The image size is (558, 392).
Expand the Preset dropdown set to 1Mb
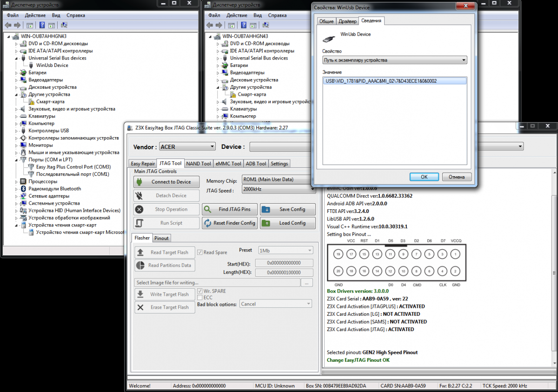tap(285, 250)
